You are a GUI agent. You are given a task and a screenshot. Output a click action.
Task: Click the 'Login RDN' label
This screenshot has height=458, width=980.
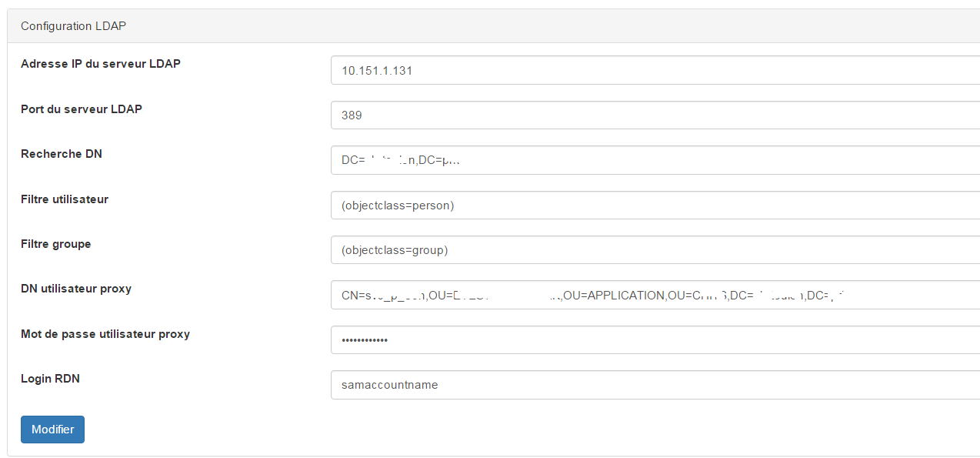(x=50, y=379)
